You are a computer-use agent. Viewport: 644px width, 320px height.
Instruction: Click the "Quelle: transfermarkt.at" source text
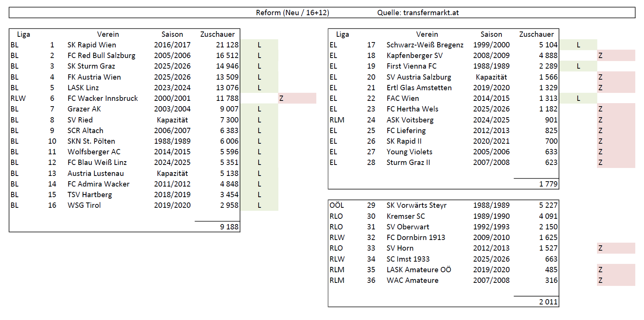click(x=418, y=13)
